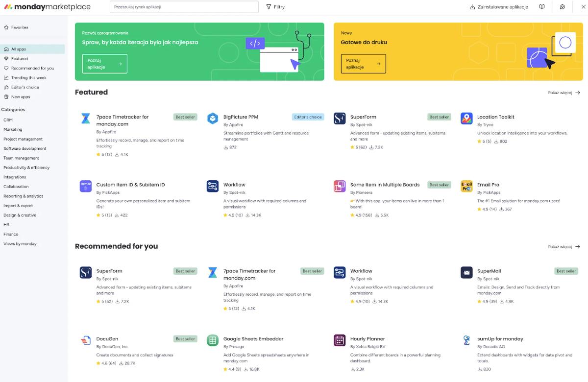This screenshot has width=588, height=382.
Task: Open the Filtry filter button
Action: pyautogui.click(x=275, y=7)
